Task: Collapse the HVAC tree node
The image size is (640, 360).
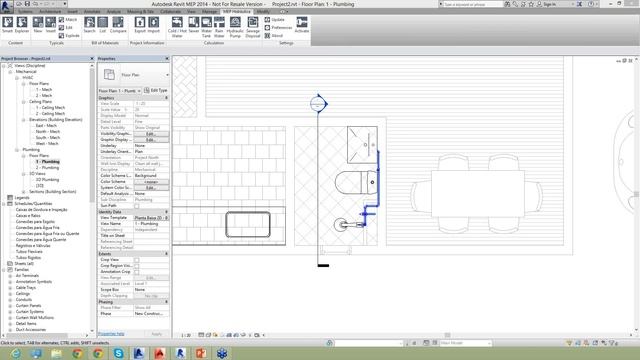Action: point(17,78)
